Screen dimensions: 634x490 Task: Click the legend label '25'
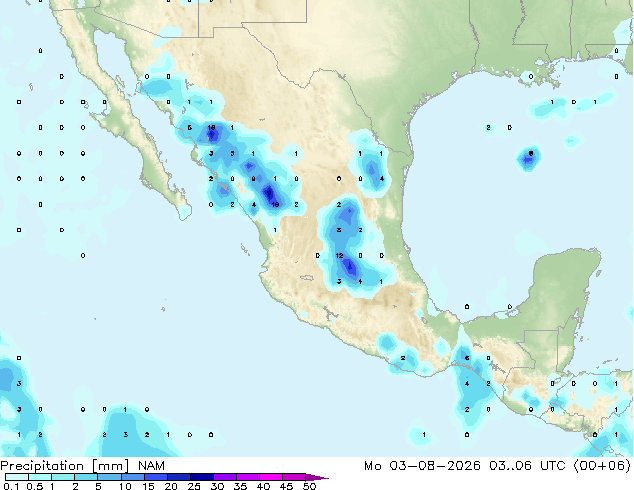[194, 486]
